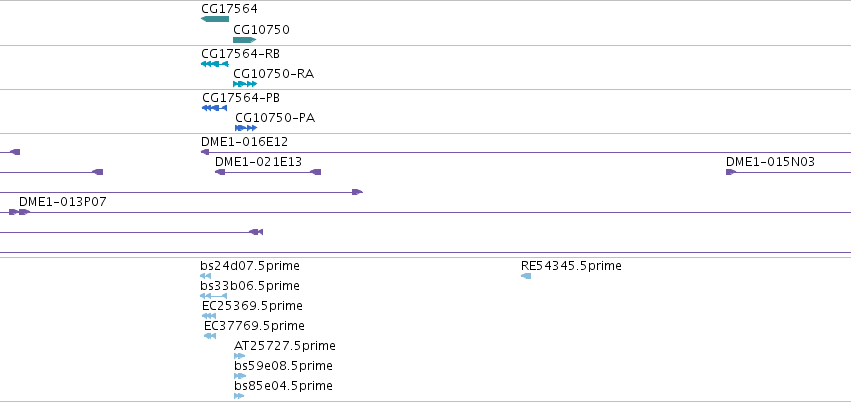Click the DME1-015N03 clone start arrow
The height and width of the screenshot is (402, 851).
coord(731,172)
